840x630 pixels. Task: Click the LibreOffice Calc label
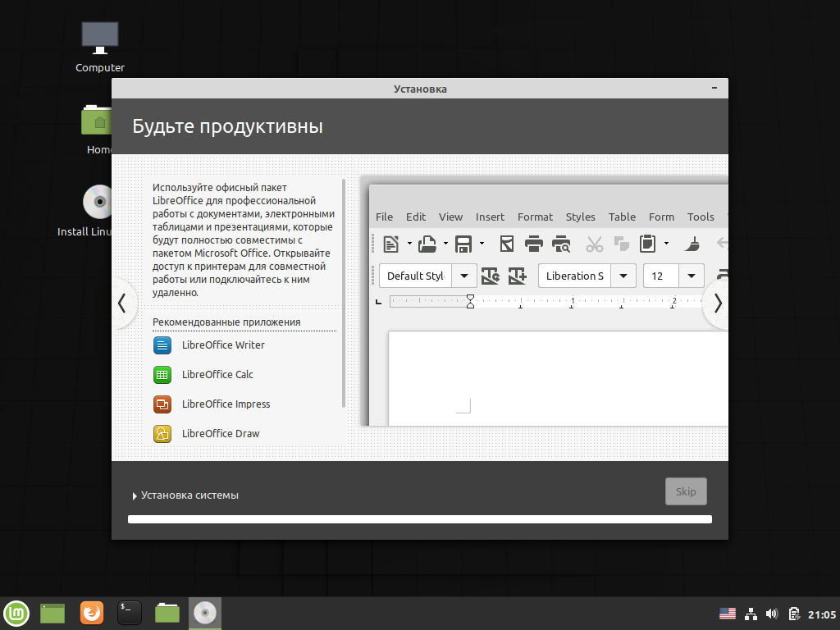click(217, 374)
